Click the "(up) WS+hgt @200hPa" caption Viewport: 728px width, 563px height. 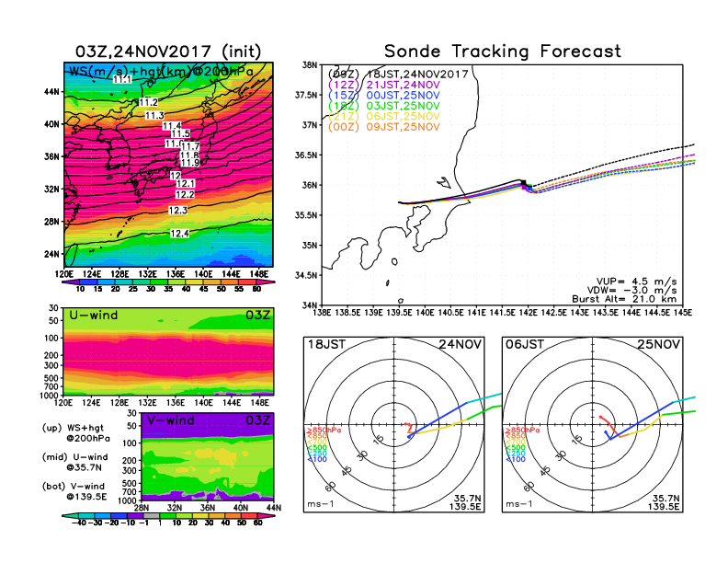pyautogui.click(x=76, y=433)
